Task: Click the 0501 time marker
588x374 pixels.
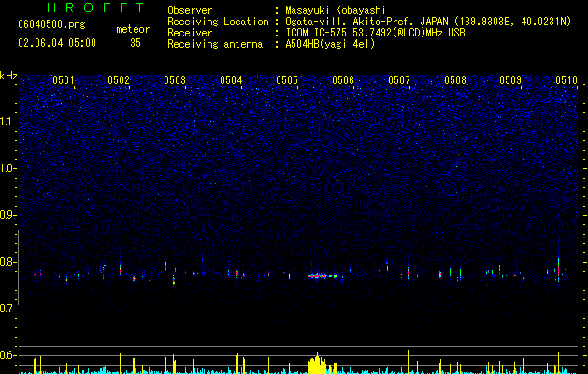Action: click(x=63, y=80)
